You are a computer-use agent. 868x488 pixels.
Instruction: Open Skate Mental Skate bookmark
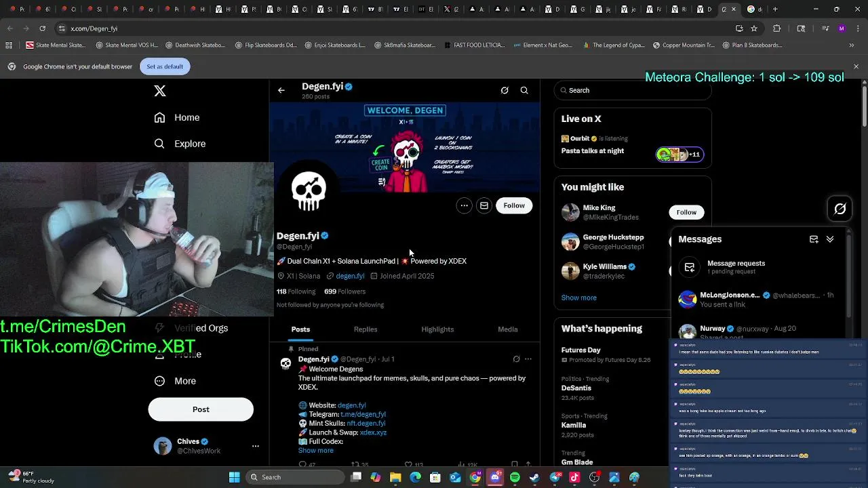56,45
